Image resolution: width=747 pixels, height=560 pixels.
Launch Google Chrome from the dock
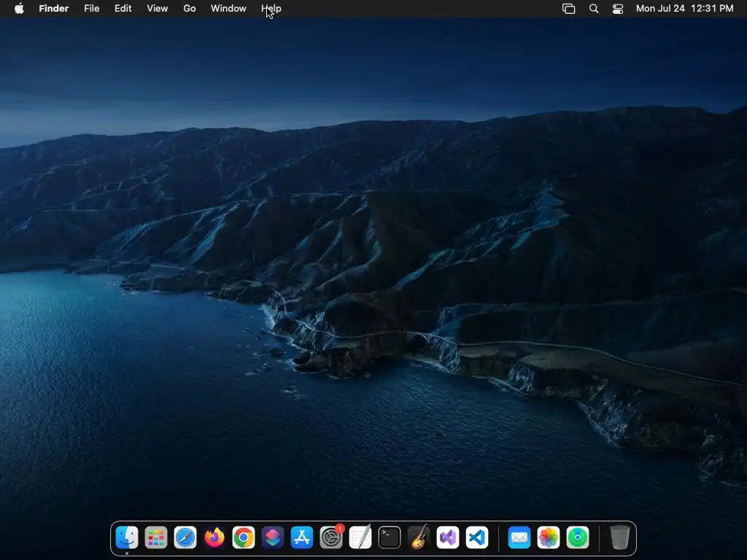pos(244,538)
